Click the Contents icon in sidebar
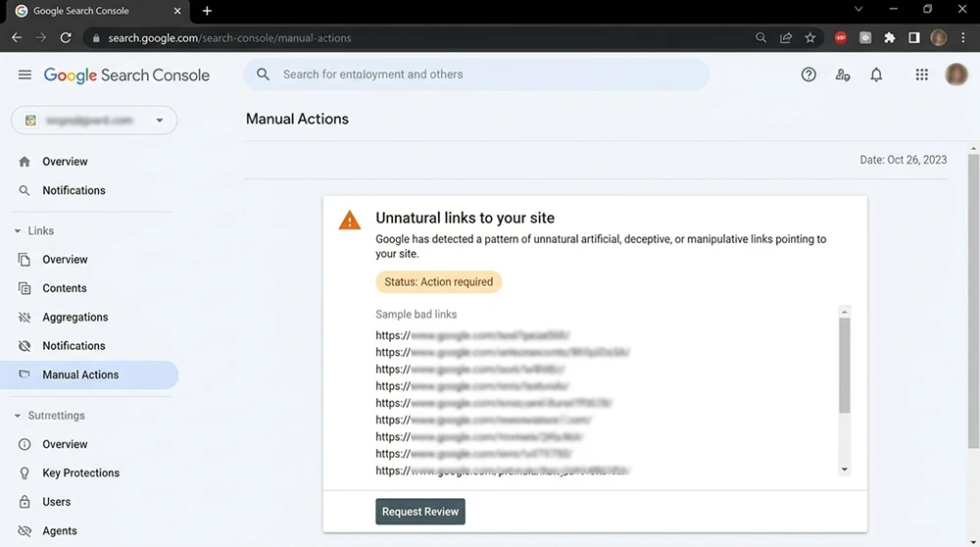The width and height of the screenshot is (980, 547). coord(24,288)
